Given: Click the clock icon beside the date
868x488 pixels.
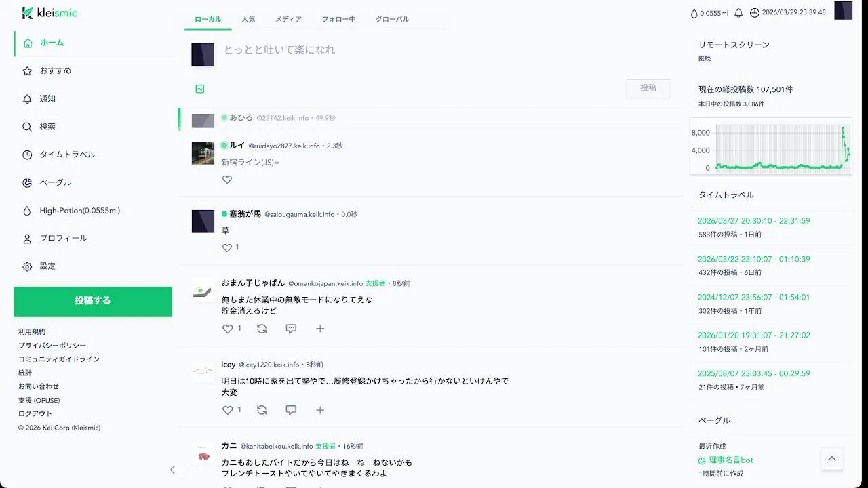Looking at the screenshot, I should coord(754,13).
